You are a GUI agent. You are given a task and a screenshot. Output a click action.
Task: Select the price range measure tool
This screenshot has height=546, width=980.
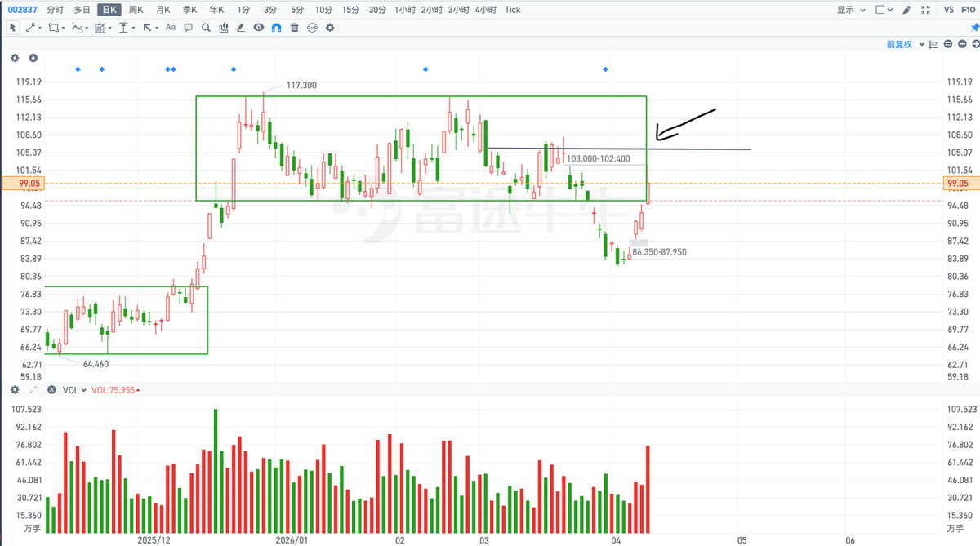click(123, 28)
